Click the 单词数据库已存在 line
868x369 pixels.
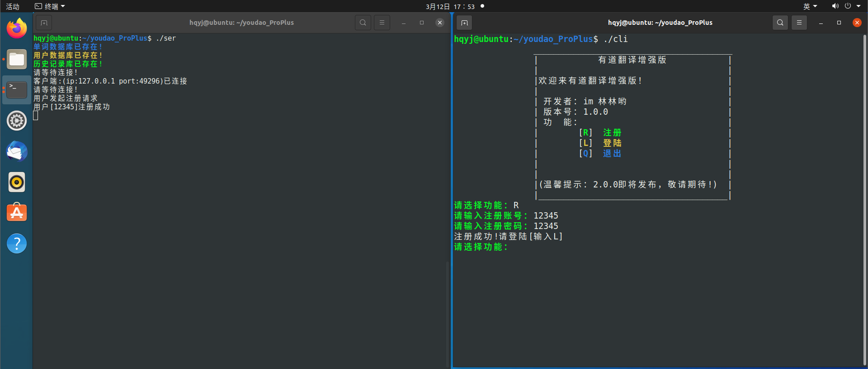coord(68,47)
